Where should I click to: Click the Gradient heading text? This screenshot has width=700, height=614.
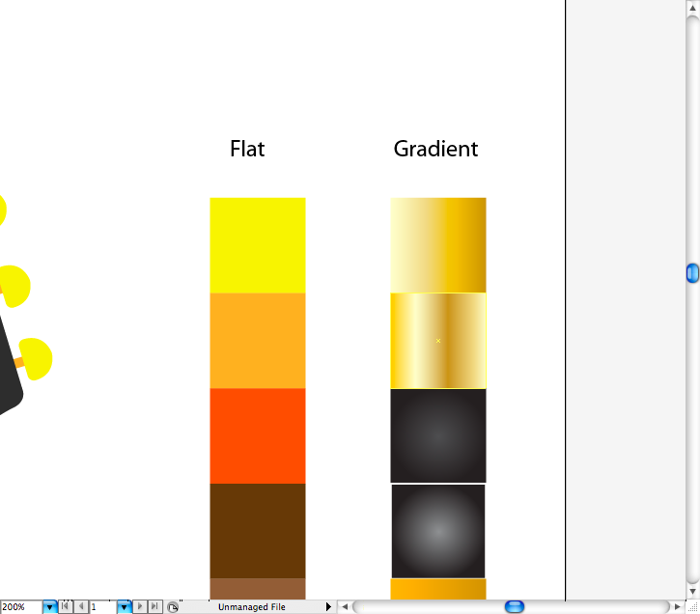click(x=435, y=149)
